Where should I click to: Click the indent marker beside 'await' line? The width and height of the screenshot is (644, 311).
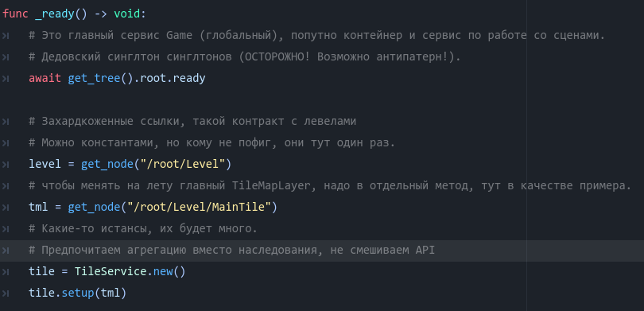point(6,79)
